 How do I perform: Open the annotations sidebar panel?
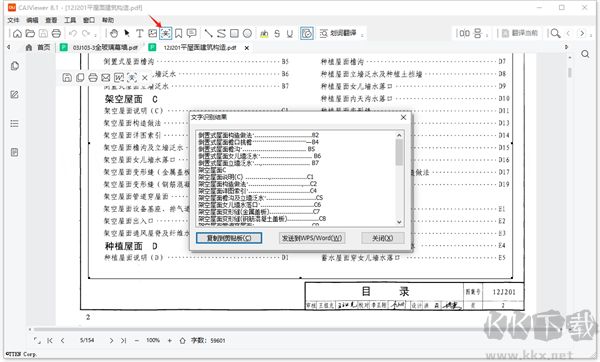pyautogui.click(x=15, y=95)
